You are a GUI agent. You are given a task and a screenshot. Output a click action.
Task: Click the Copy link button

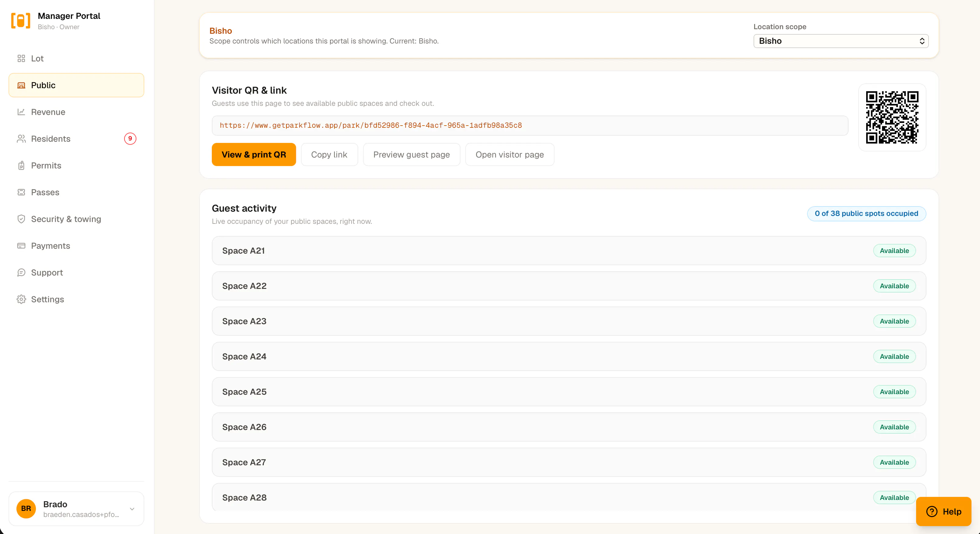click(329, 155)
